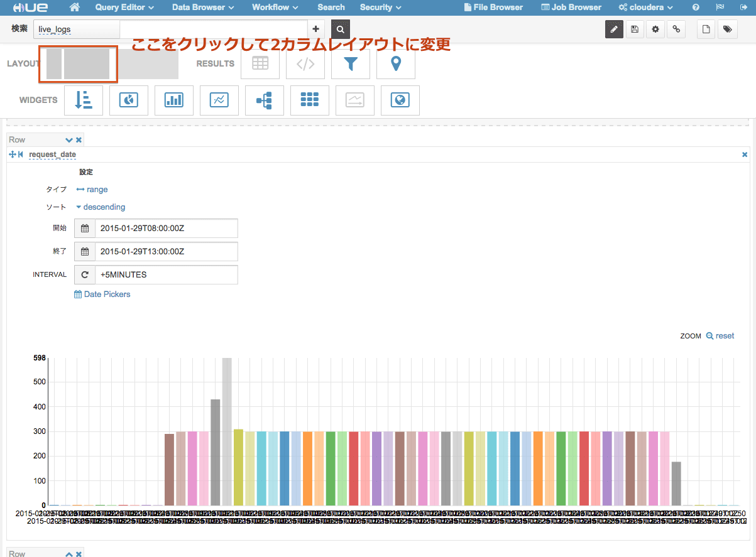Pick the heatmap grid widget
The width and height of the screenshot is (756, 557).
[x=310, y=100]
